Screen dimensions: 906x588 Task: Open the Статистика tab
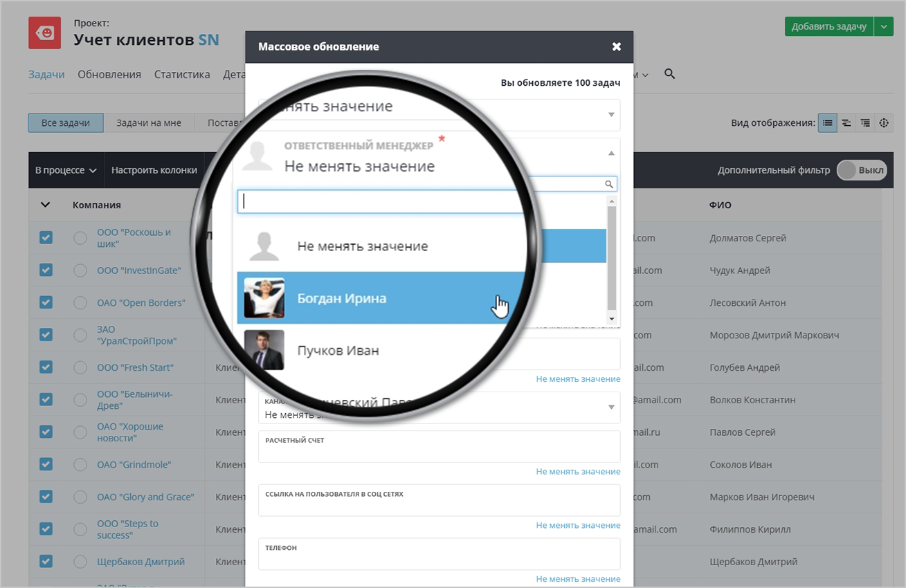[182, 75]
